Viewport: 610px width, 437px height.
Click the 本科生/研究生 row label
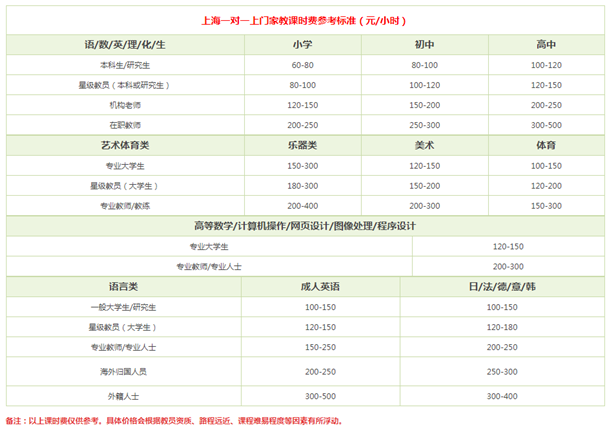click(126, 65)
